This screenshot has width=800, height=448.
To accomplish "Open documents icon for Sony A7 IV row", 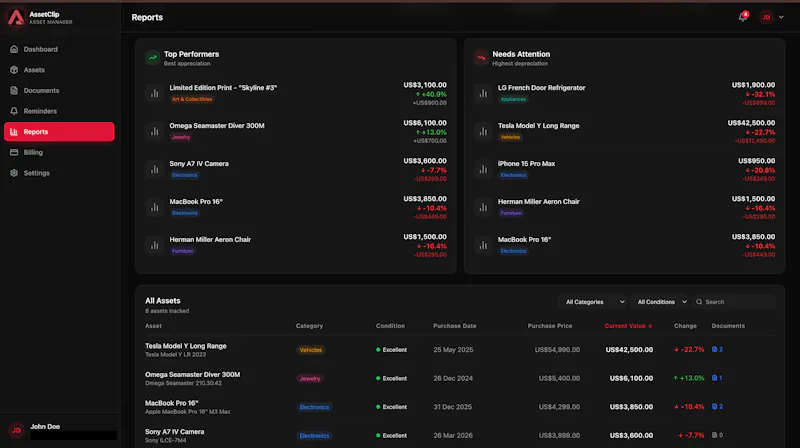I will [x=717, y=435].
